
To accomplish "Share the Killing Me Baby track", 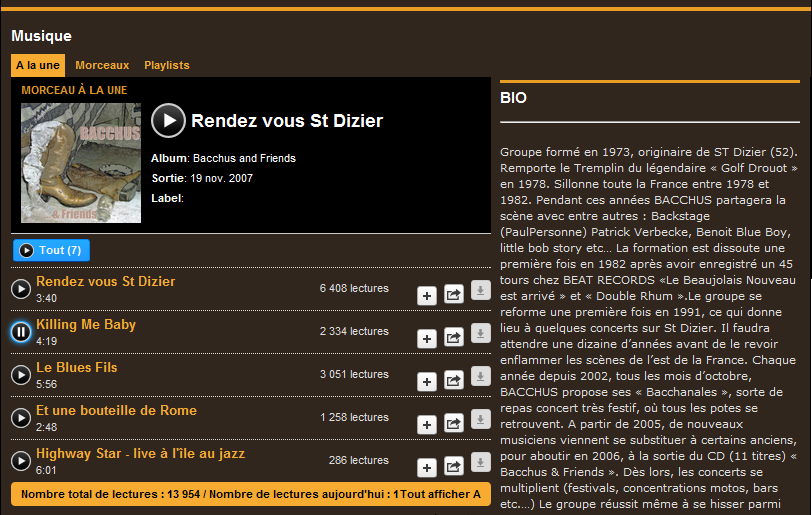I will coord(454,338).
